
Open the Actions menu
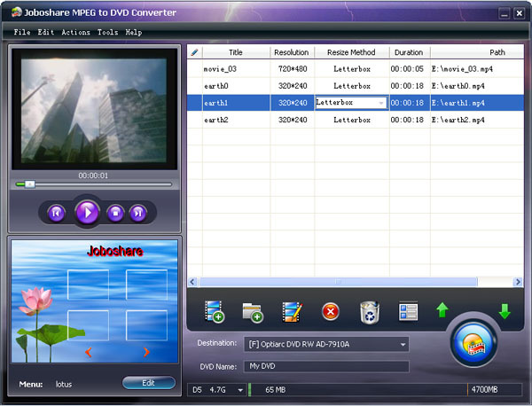click(75, 32)
